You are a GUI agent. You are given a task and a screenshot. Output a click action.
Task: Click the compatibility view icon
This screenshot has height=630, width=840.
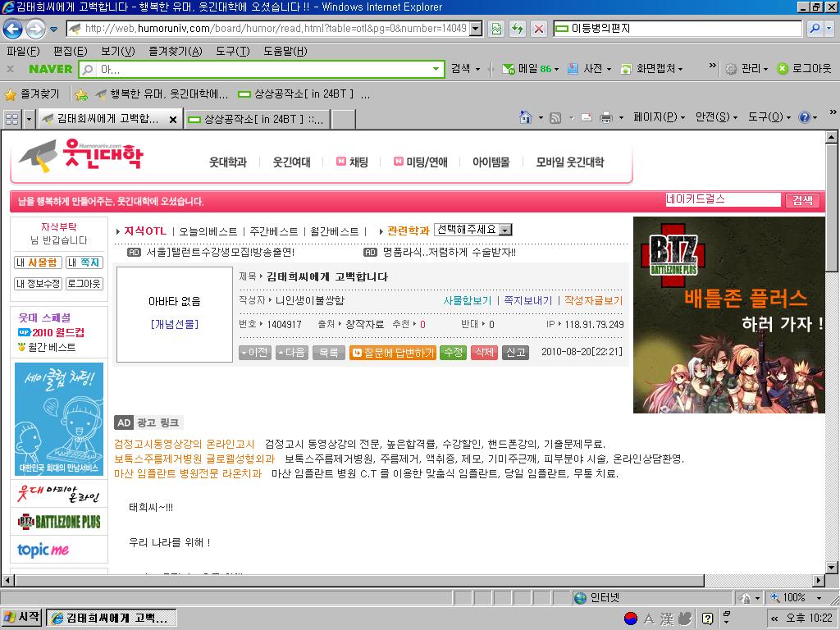496,29
